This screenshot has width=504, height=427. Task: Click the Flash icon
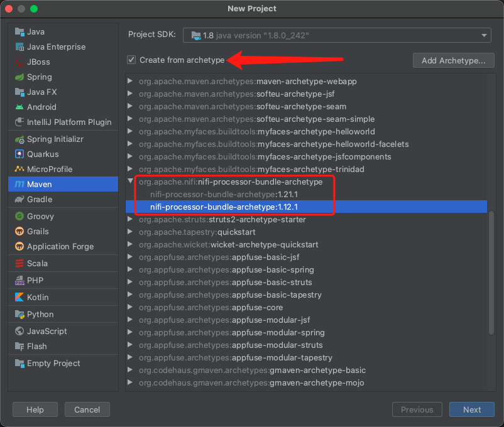coord(19,347)
